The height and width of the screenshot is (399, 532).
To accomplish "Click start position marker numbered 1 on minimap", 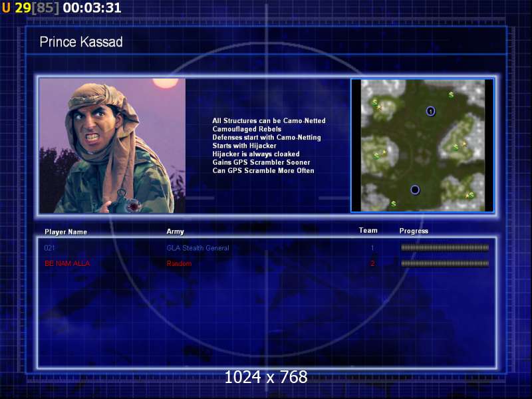I will pyautogui.click(x=430, y=111).
